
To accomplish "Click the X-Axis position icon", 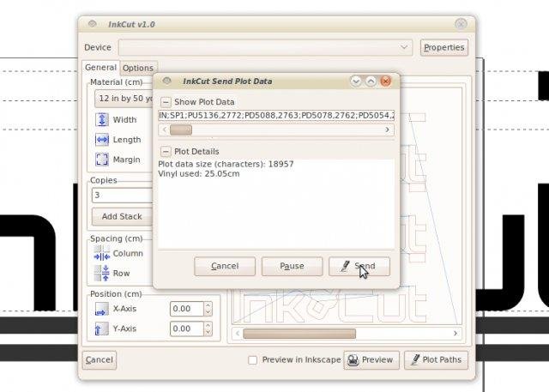I will tap(102, 309).
